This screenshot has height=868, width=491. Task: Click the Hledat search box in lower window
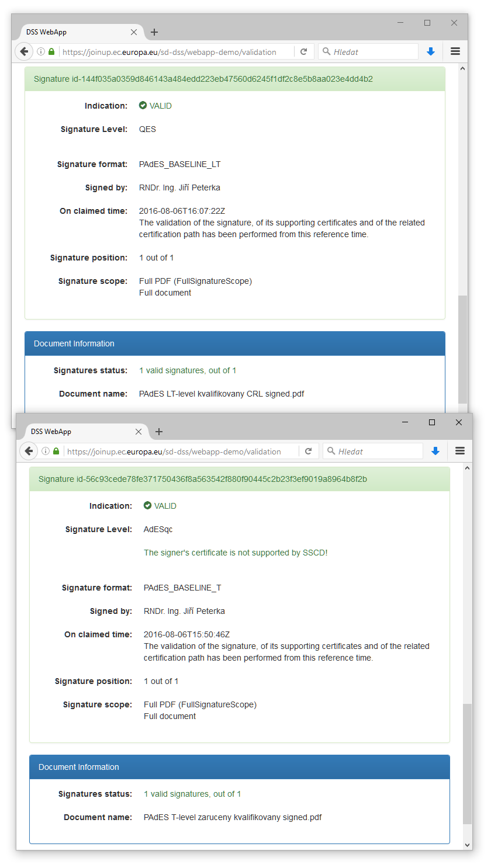[373, 451]
